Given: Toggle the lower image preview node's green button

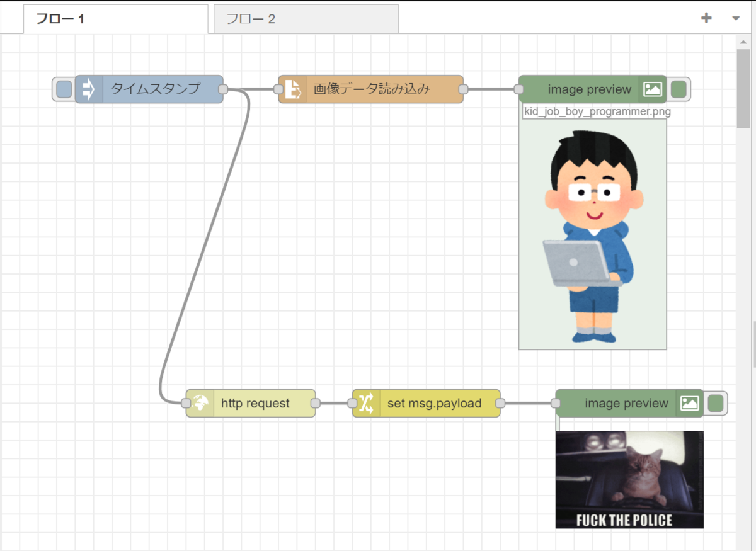Looking at the screenshot, I should 715,403.
